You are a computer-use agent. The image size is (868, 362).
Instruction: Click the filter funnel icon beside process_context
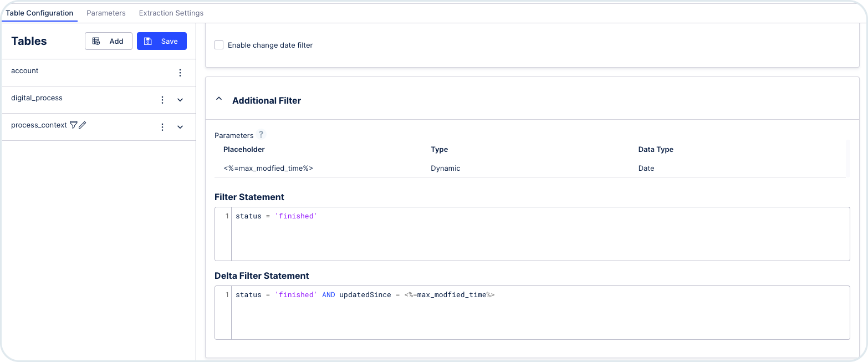pos(73,125)
